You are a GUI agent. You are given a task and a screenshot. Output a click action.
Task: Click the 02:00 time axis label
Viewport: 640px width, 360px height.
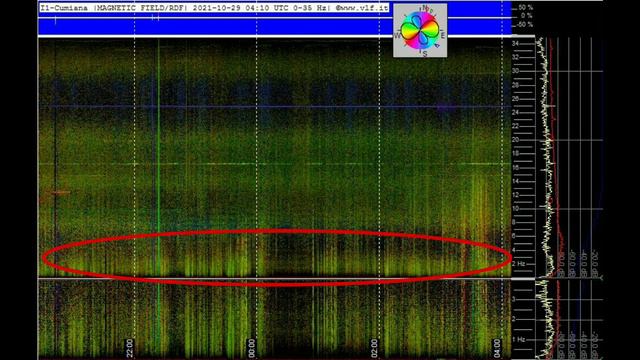[374, 349]
